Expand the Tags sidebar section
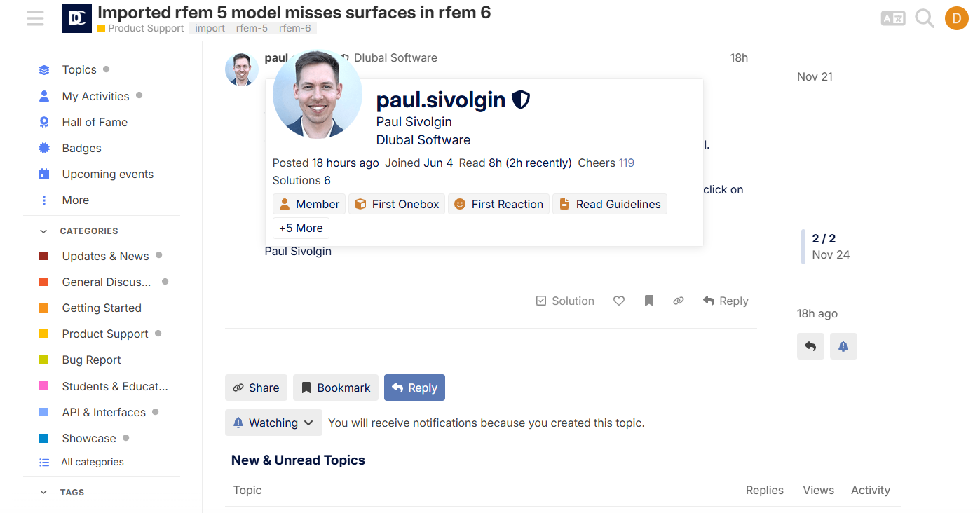980x513 pixels. click(x=43, y=492)
